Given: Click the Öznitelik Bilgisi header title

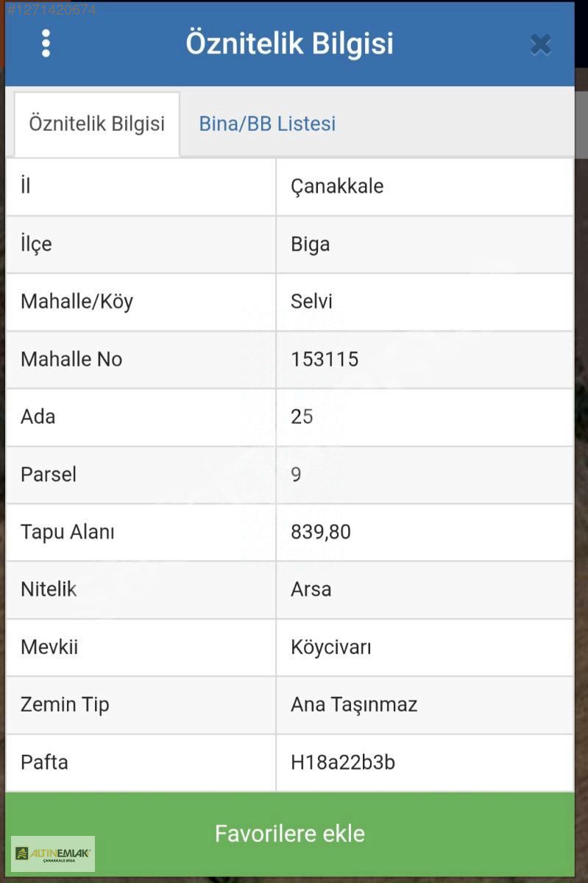Looking at the screenshot, I should pos(289,43).
